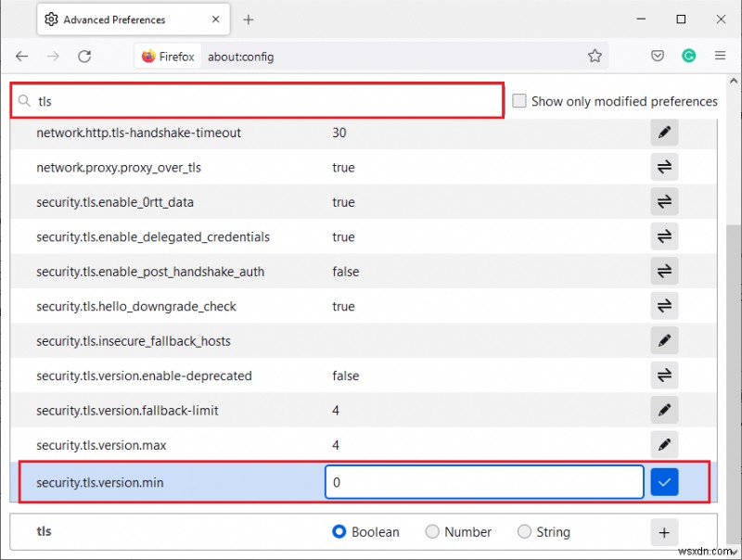Confirm the security.tls.version.min change

point(664,481)
